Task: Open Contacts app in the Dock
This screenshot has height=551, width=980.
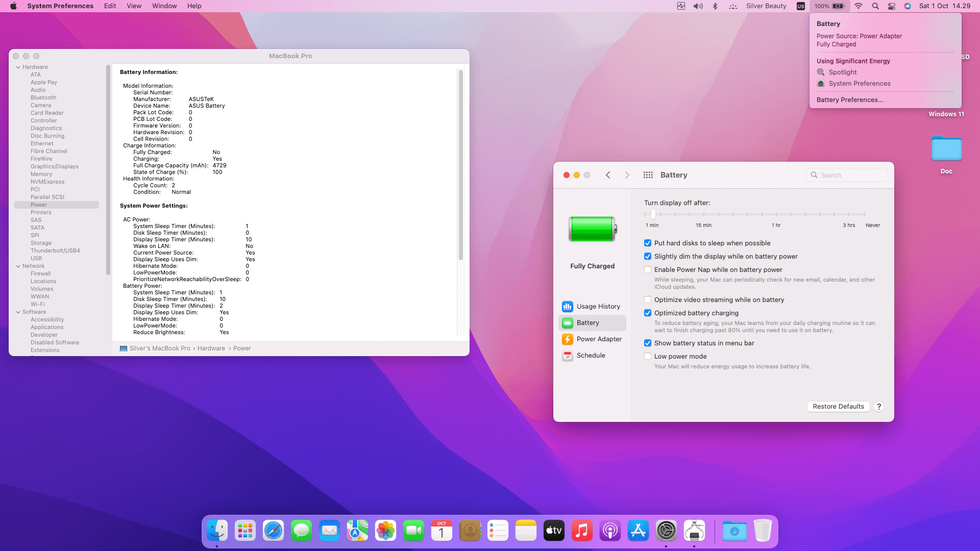Action: [470, 531]
